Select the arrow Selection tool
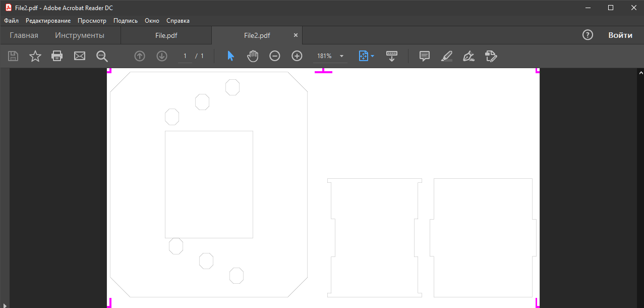The image size is (644, 308). click(x=230, y=56)
